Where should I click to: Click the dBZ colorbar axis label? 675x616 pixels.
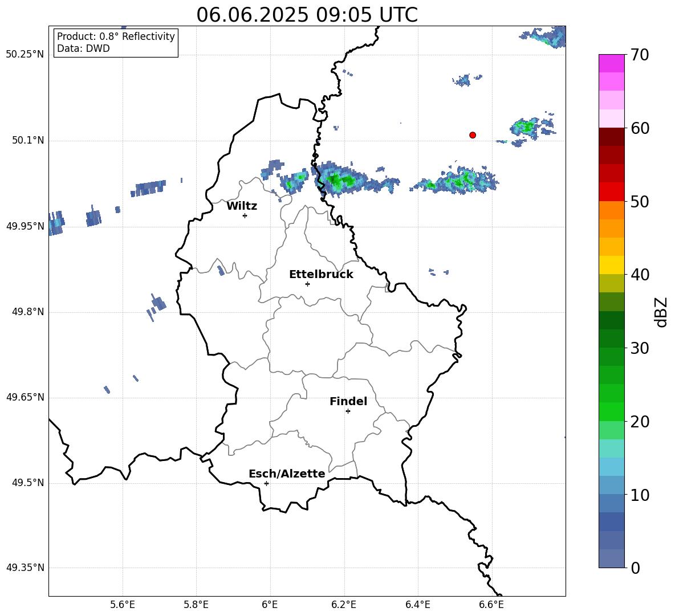662,312
